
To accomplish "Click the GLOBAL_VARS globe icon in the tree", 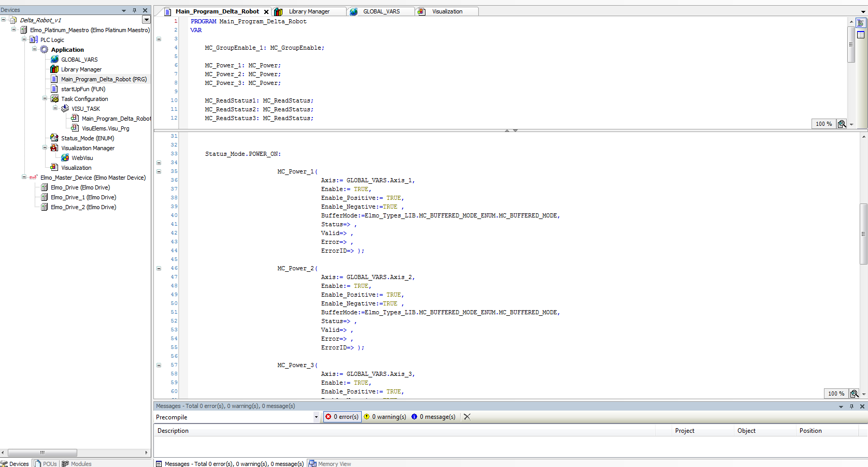I will click(x=54, y=59).
